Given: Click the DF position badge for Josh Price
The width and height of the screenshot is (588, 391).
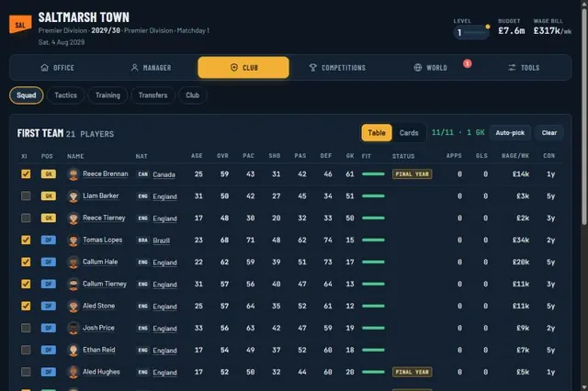Looking at the screenshot, I should 49,328.
